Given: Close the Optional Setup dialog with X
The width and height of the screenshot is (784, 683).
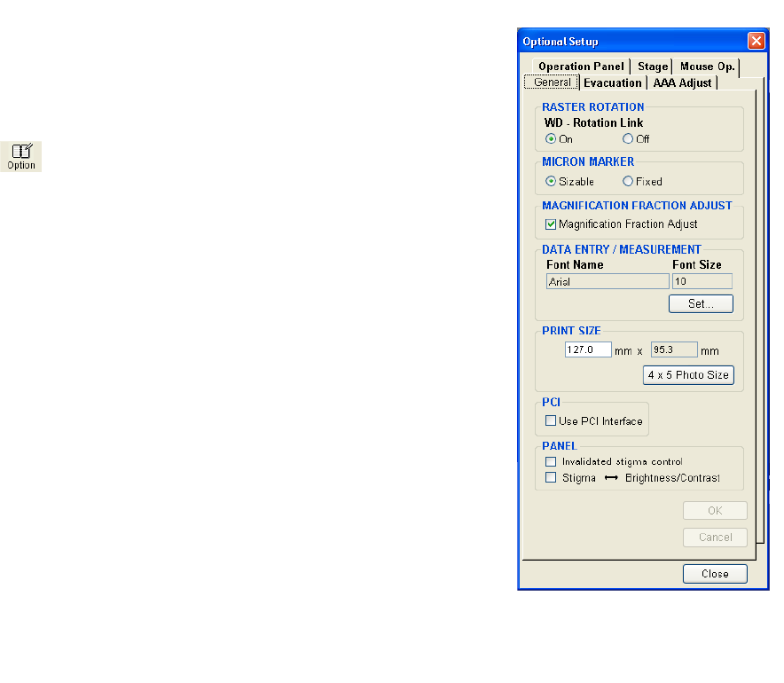Looking at the screenshot, I should [756, 41].
